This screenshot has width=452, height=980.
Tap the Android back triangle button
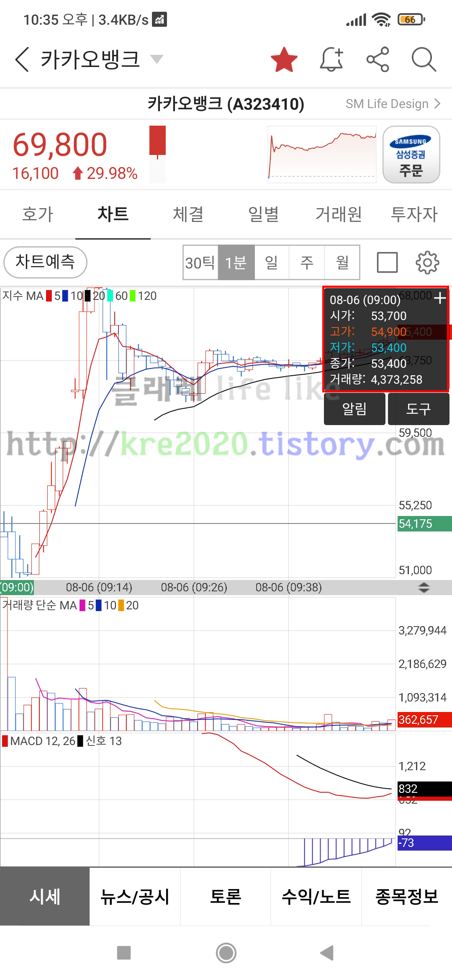327,953
